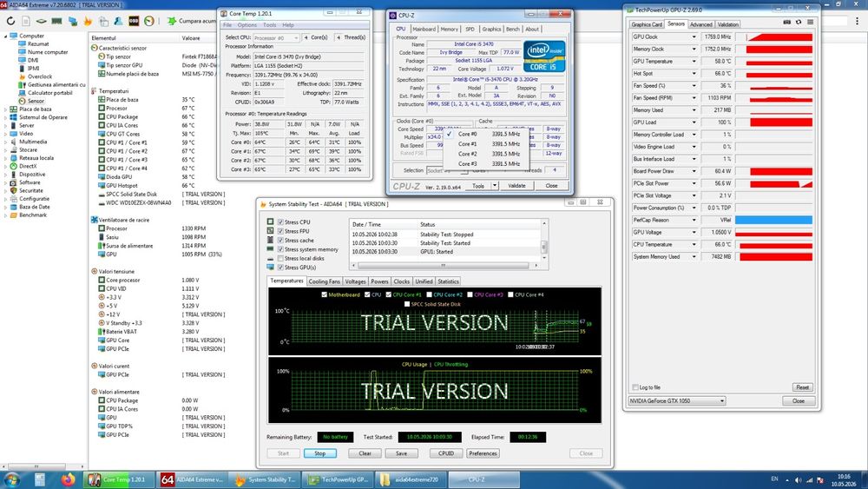Switch to Voltages tab in stability test
Image resolution: width=868 pixels, height=489 pixels.
355,281
